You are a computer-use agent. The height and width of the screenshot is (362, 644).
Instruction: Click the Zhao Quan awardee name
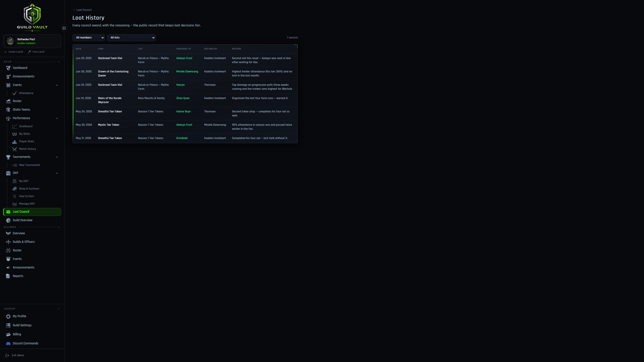(x=183, y=98)
